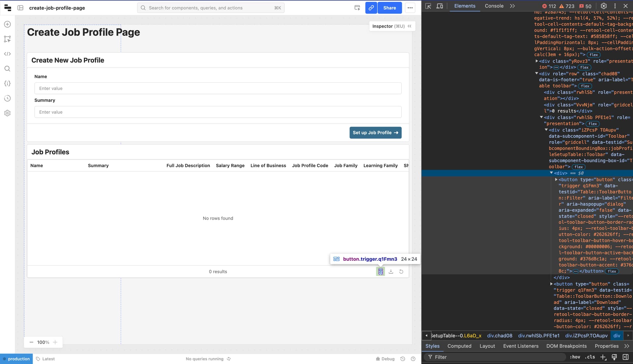Open the Computed tab in DevTools
Viewport: 633px width, 364px height.
(459, 346)
